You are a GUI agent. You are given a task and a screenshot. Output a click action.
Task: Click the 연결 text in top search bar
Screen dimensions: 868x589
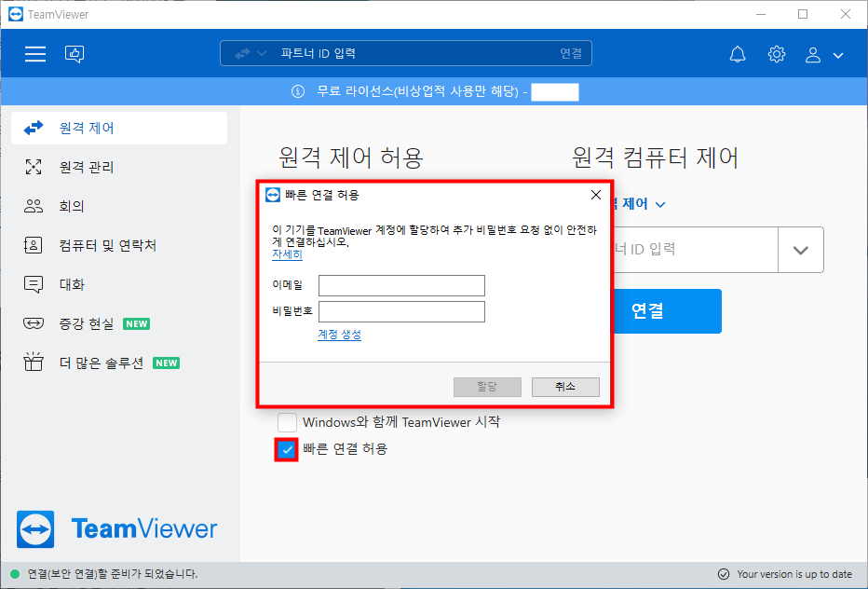(571, 53)
